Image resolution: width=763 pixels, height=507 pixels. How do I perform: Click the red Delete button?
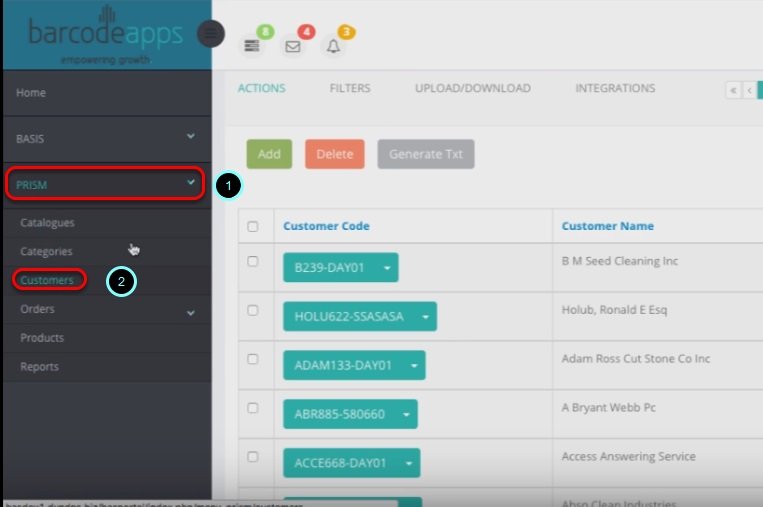(335, 154)
